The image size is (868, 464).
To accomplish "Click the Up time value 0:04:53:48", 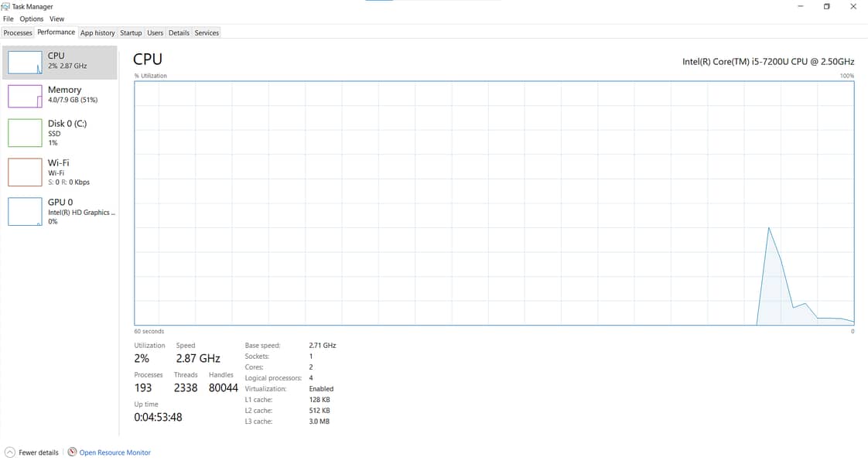I will pyautogui.click(x=158, y=417).
